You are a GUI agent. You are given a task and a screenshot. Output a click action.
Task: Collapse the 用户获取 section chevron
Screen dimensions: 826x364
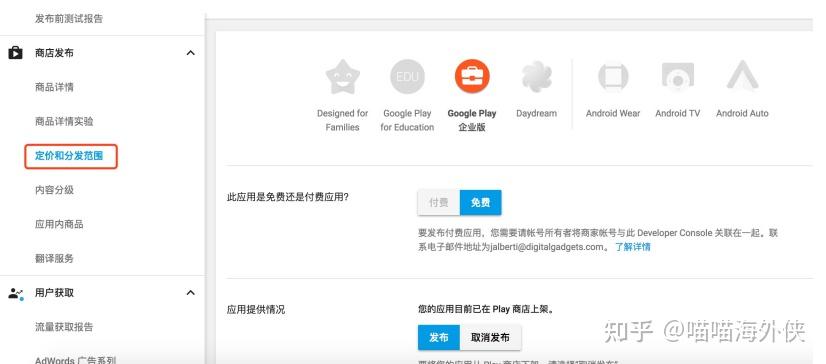click(191, 293)
